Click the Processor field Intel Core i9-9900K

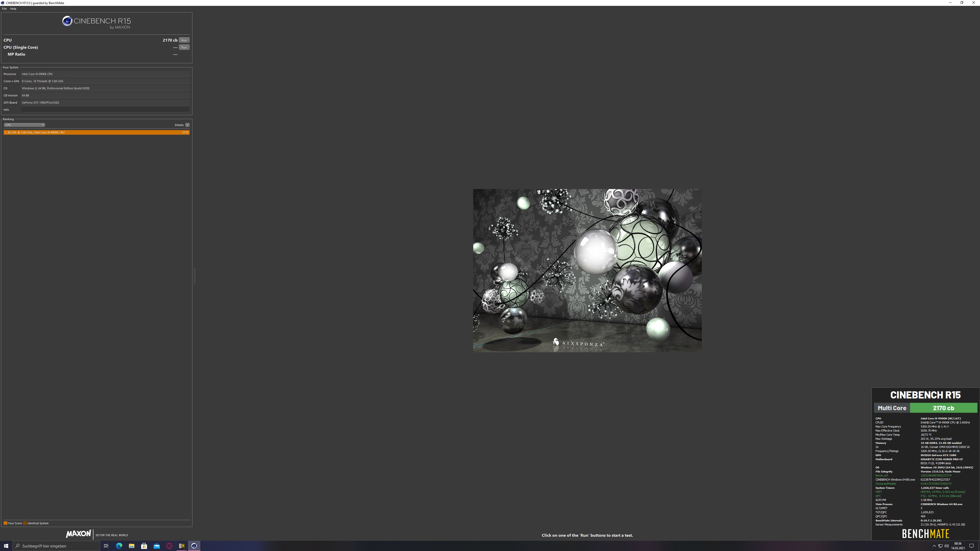point(105,74)
